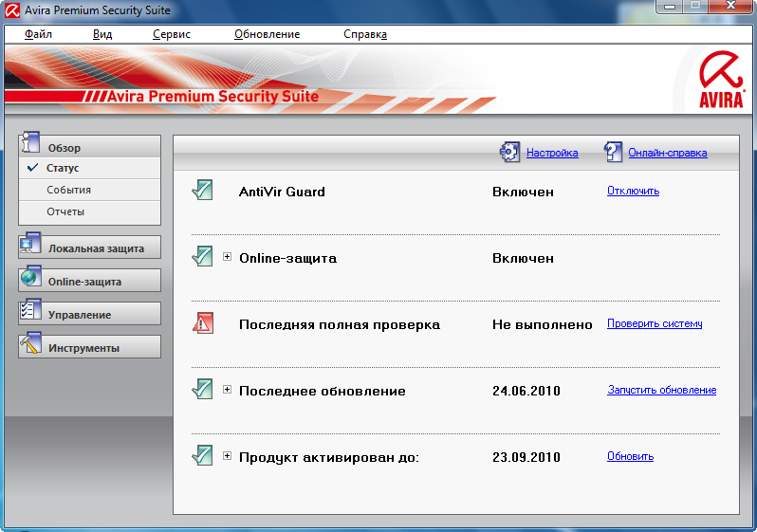Image resolution: width=757 pixels, height=532 pixels.
Task: Click the red warning icon for Последняя полная проверка
Action: 202,323
